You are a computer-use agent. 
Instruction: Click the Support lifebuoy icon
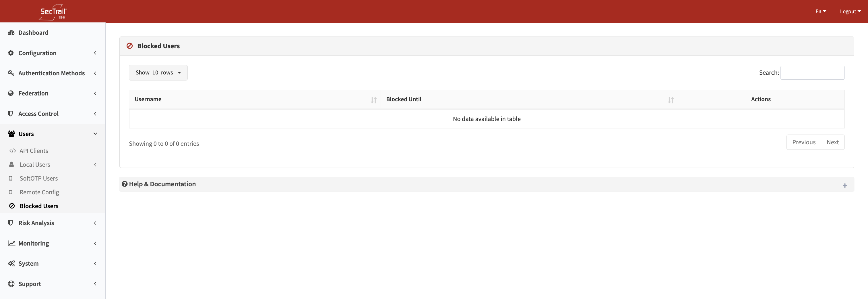click(x=11, y=284)
